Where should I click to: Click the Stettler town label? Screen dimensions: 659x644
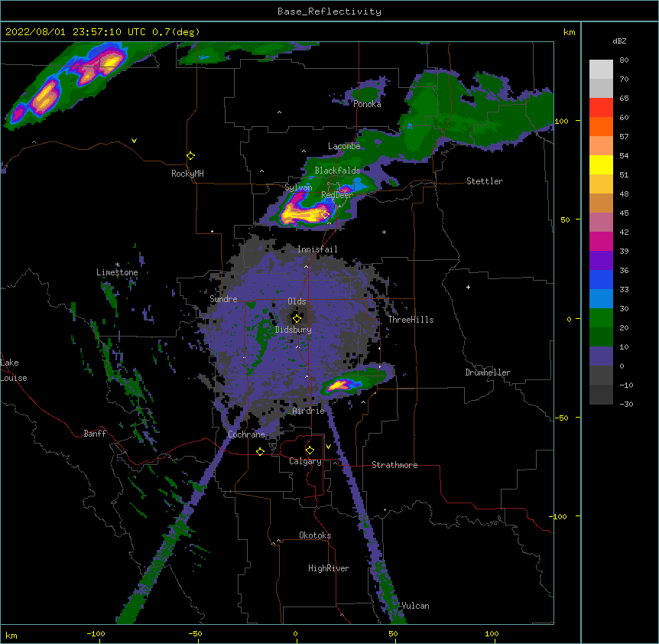[484, 181]
